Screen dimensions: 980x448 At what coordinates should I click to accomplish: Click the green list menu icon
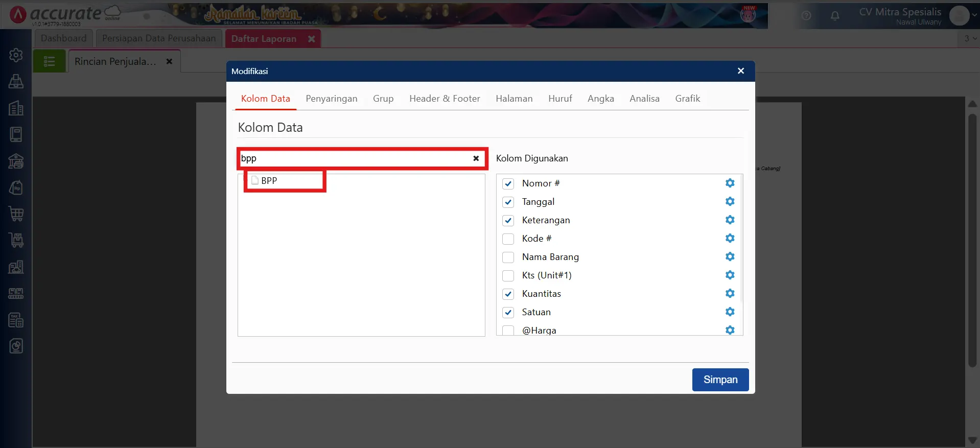50,61
